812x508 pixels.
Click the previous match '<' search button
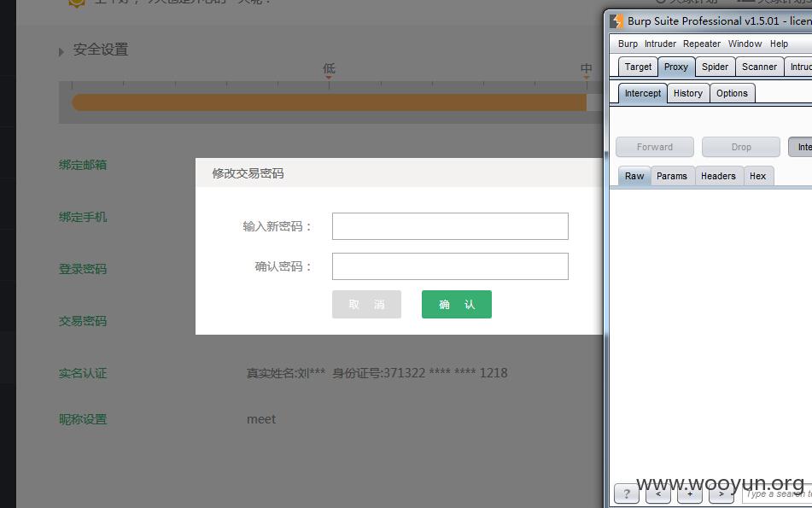click(658, 494)
